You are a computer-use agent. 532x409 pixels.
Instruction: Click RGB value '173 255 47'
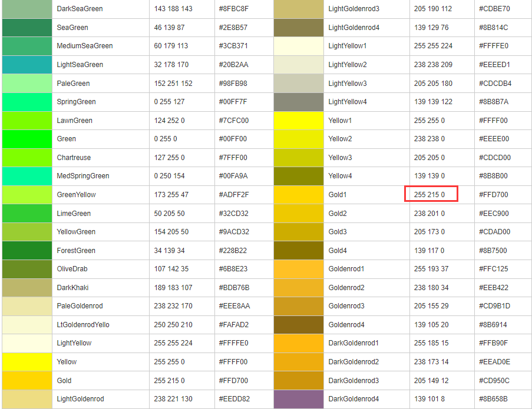coord(171,195)
